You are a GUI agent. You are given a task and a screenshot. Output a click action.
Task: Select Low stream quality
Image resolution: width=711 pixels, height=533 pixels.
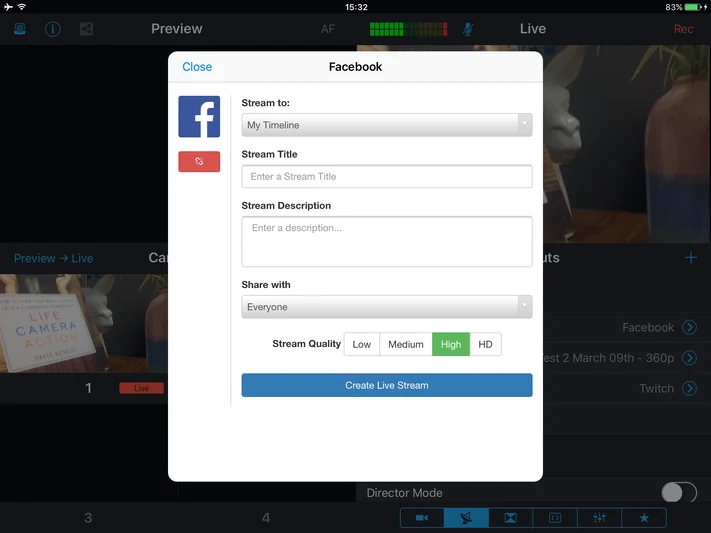[362, 344]
